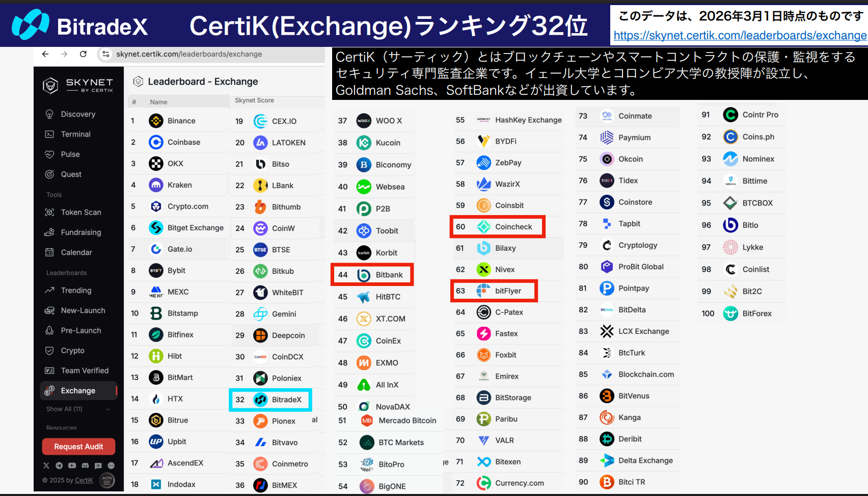Open the Poloniex row
This screenshot has height=496, width=868.
click(278, 378)
